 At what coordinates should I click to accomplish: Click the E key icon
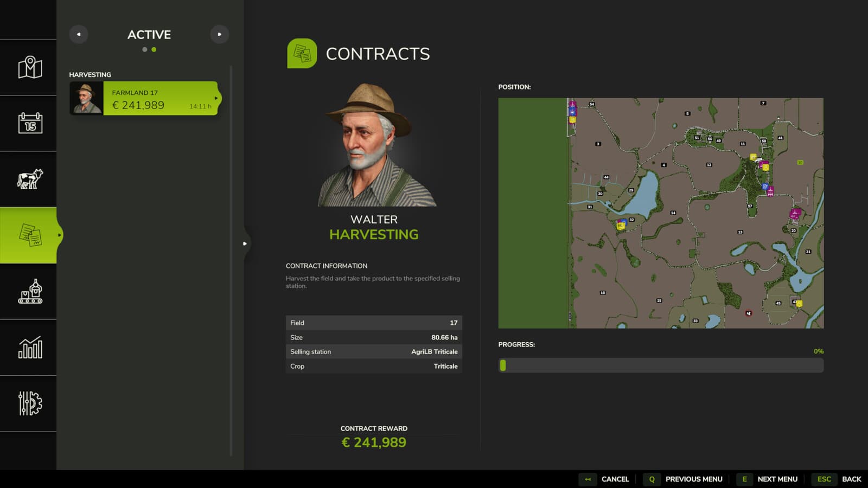pos(744,479)
